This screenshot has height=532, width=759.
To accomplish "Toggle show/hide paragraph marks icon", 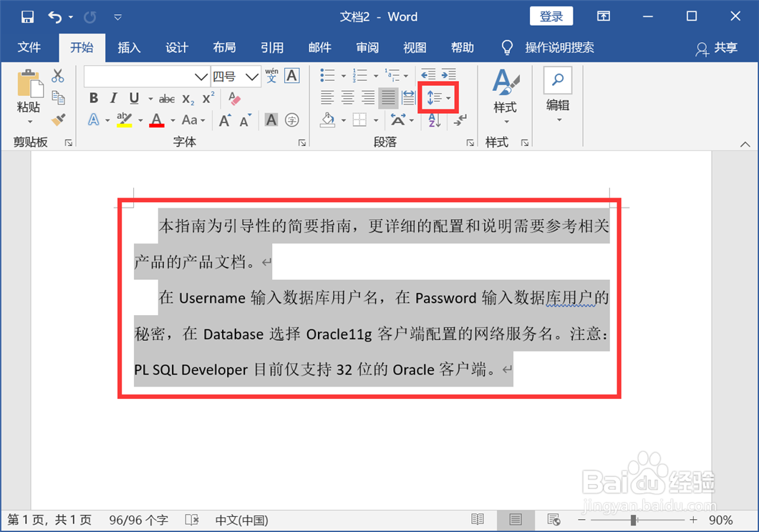I will pyautogui.click(x=460, y=120).
